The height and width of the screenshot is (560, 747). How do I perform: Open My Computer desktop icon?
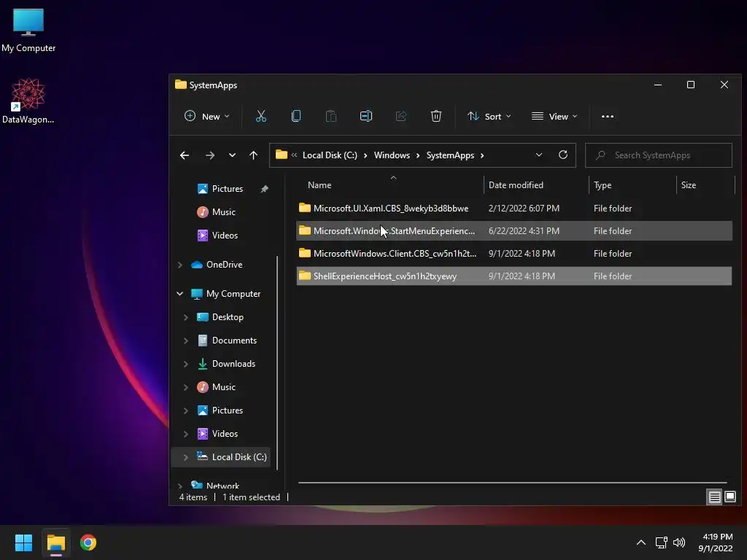(28, 31)
